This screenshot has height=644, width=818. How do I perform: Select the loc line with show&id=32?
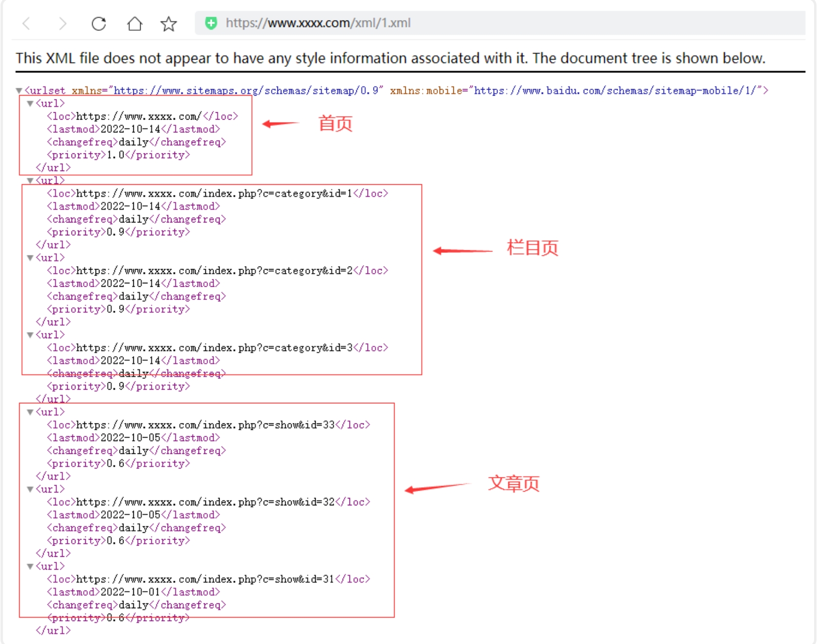[x=209, y=502]
